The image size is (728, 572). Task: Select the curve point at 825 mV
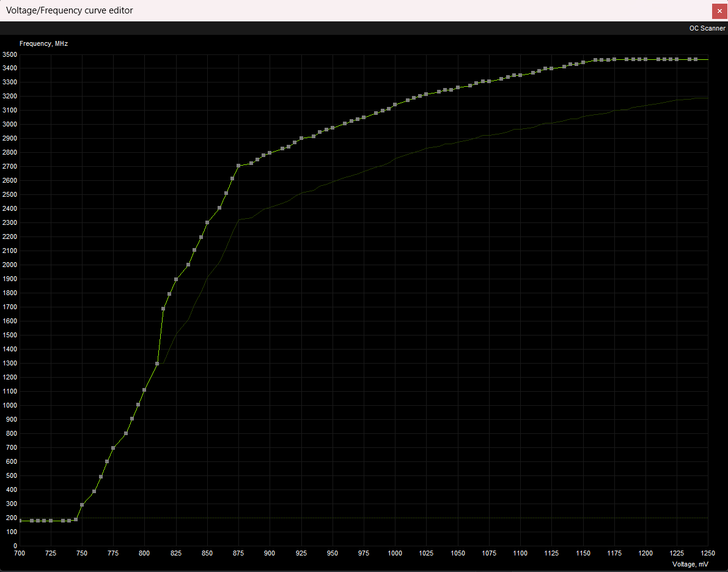[176, 279]
